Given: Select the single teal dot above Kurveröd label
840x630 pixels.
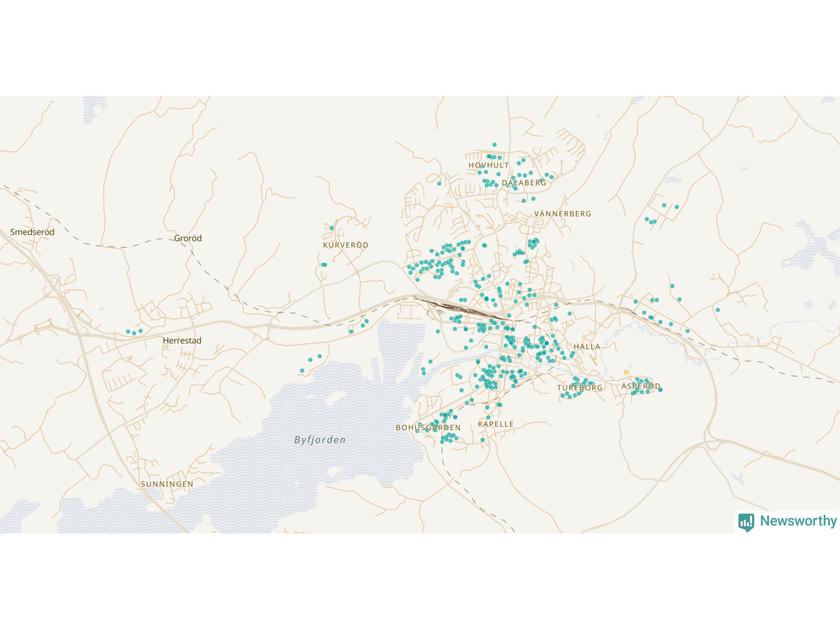Looking at the screenshot, I should point(332,228).
